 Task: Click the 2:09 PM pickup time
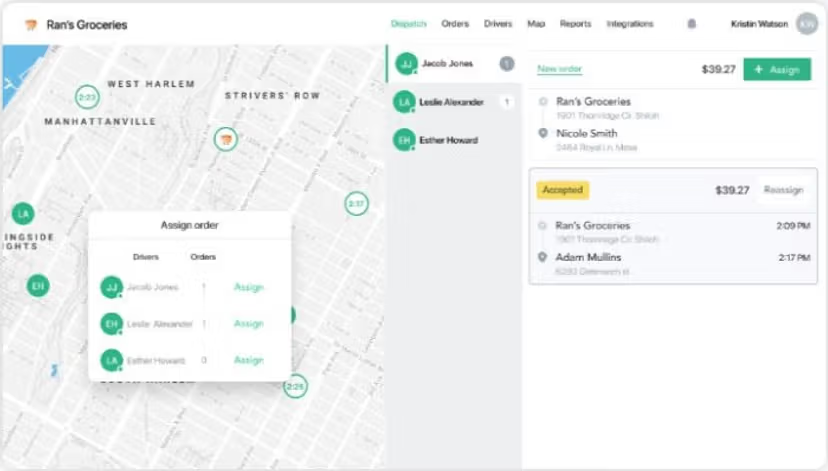(793, 226)
